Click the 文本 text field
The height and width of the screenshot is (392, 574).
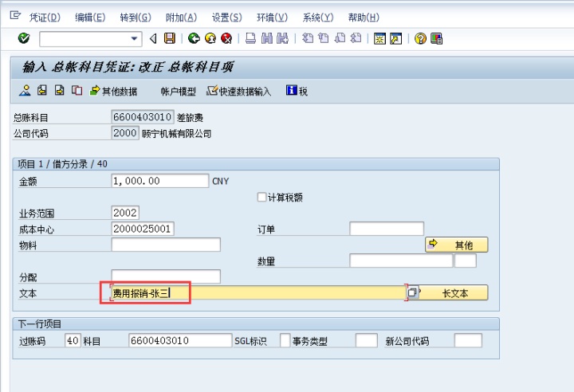point(258,293)
